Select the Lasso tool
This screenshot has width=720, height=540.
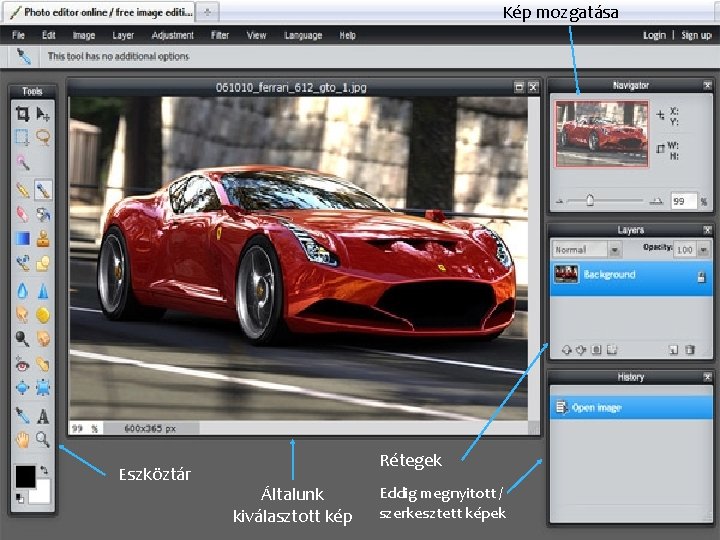pyautogui.click(x=43, y=137)
